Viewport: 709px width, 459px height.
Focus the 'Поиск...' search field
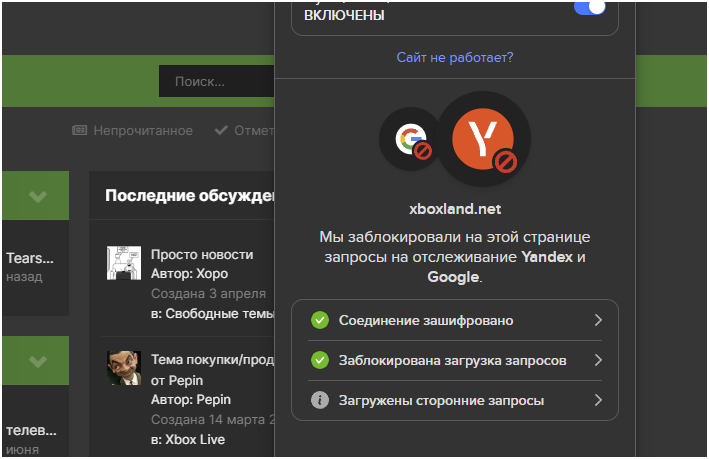pos(217,81)
